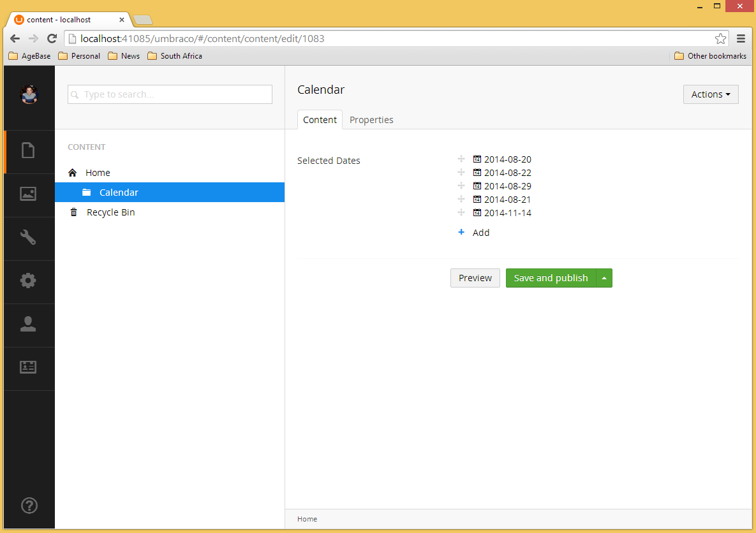Screen dimensions: 756x533
Task: Switch to the Properties tab
Action: (371, 119)
